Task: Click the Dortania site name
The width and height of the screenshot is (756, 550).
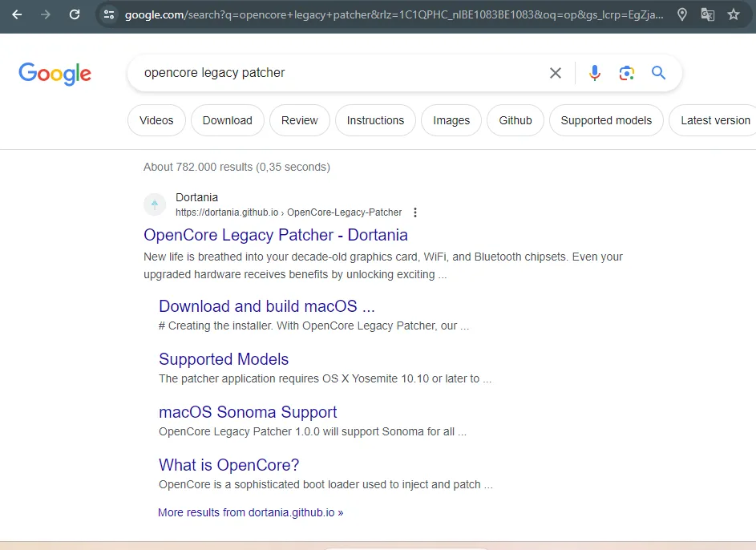Action: click(196, 198)
